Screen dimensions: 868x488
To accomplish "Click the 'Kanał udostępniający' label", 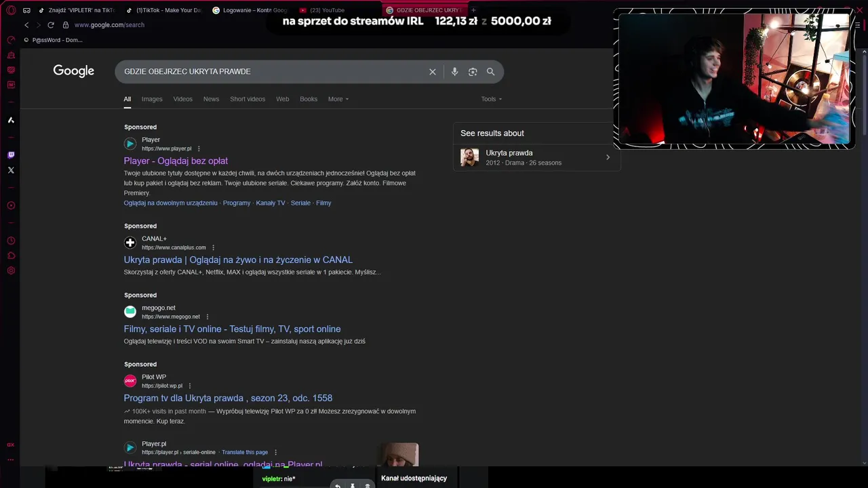I will 414,478.
